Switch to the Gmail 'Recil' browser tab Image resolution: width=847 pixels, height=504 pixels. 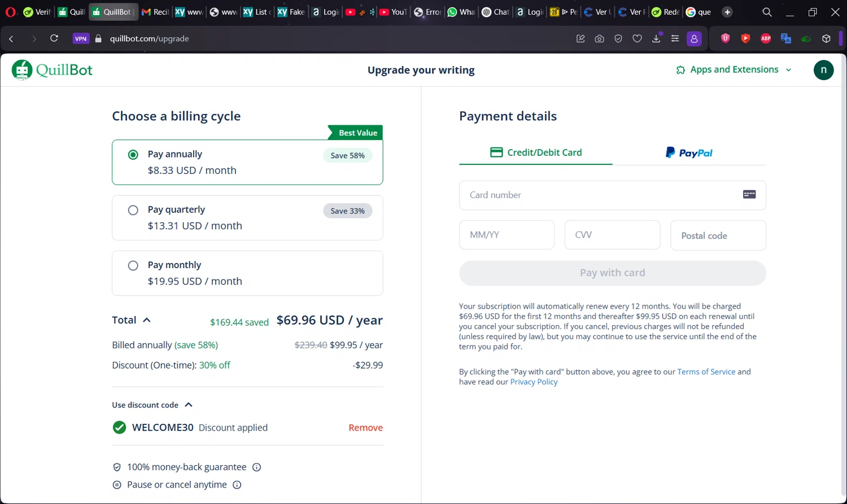[155, 12]
